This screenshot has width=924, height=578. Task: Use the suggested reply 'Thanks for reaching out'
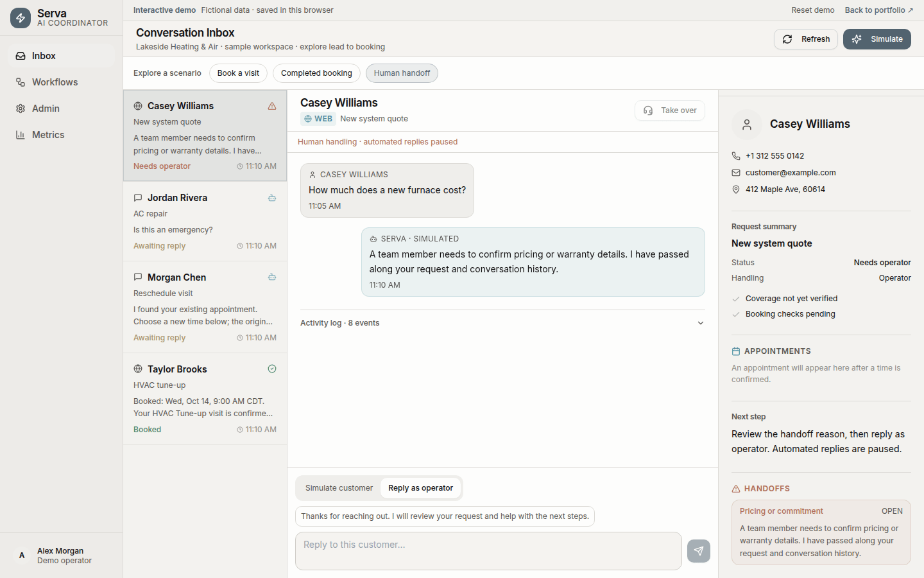tap(445, 516)
